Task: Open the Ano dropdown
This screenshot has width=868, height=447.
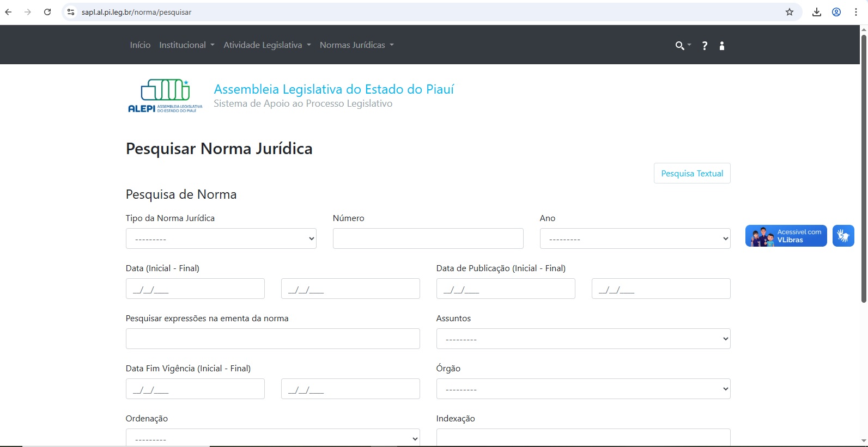Action: point(635,238)
